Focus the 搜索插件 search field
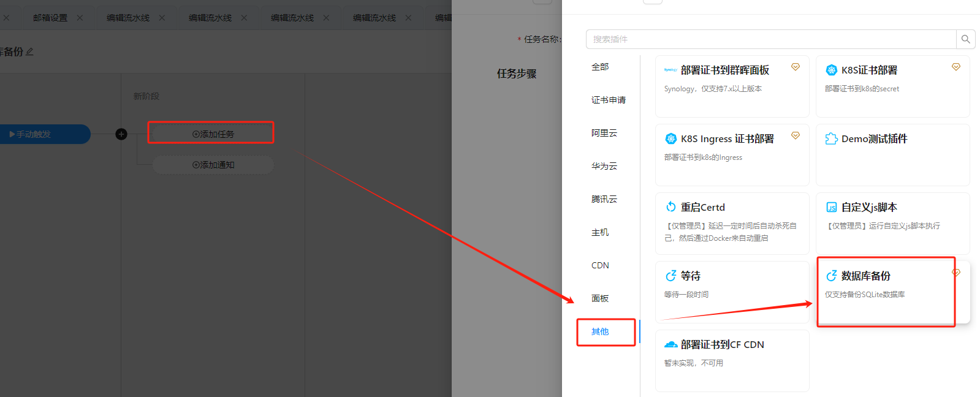The image size is (980, 397). (770, 39)
